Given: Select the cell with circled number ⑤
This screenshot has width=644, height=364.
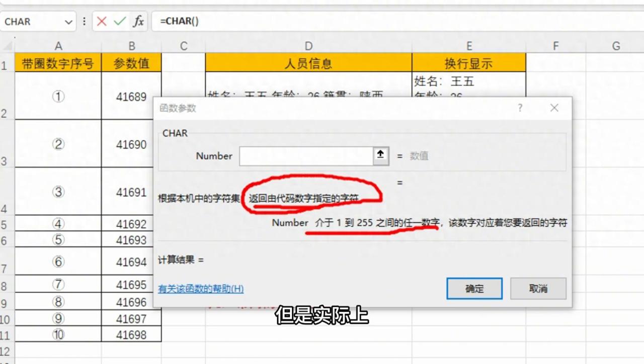Looking at the screenshot, I should (x=58, y=239).
